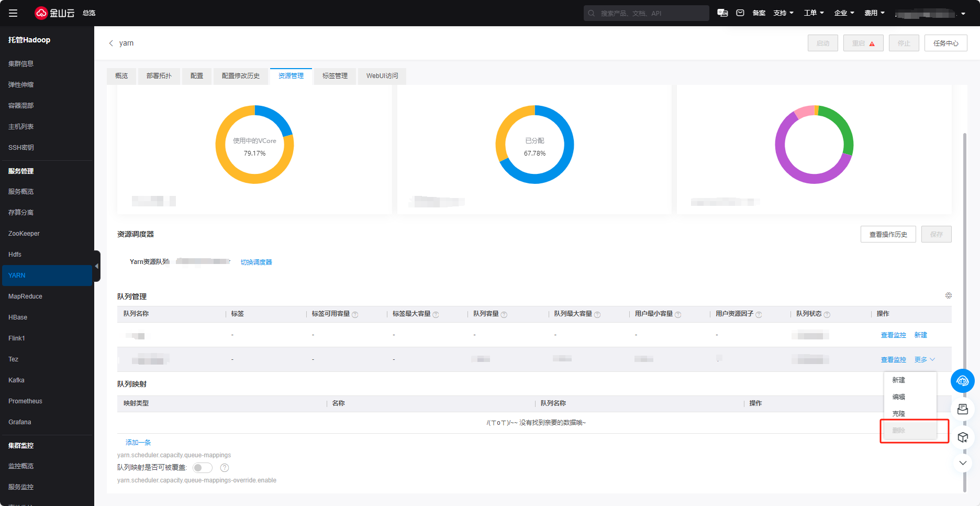Collapse the floating toolbar chevron
The height and width of the screenshot is (506, 980).
962,463
